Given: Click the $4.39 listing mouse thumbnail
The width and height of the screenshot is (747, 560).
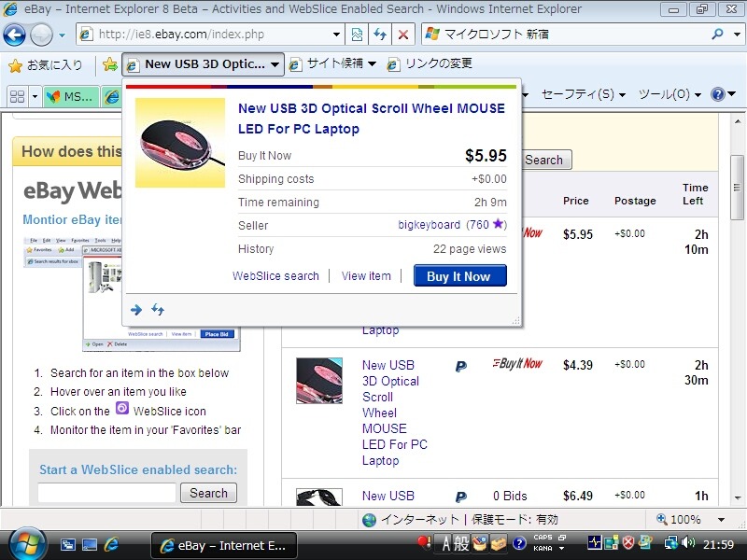Looking at the screenshot, I should coord(319,381).
